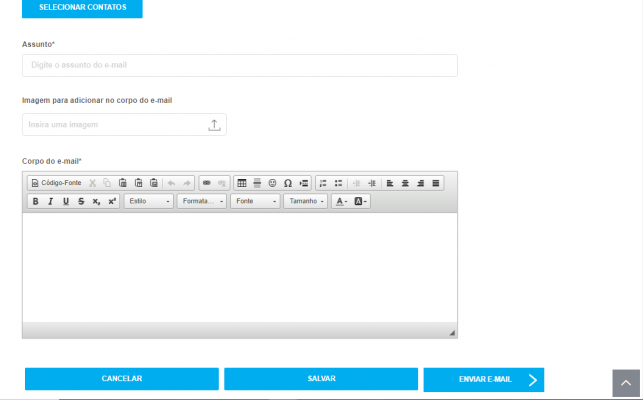Viewport: 643px width, 400px height.
Task: Toggle underline formatting
Action: click(66, 201)
